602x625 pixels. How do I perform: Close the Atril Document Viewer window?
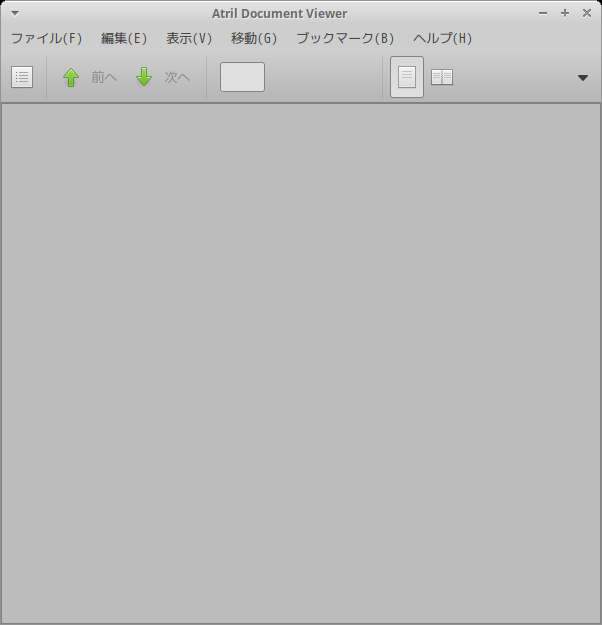pos(587,13)
